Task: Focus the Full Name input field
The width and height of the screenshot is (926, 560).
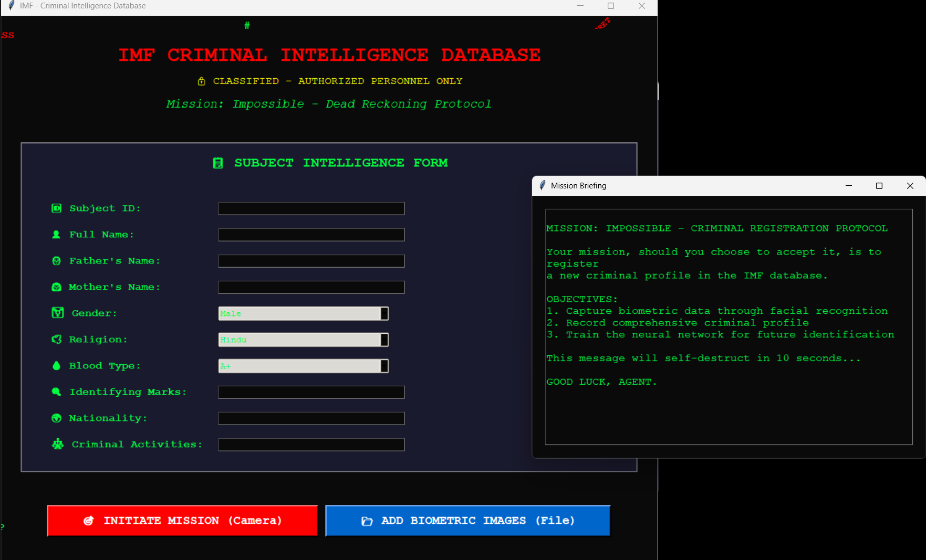Action: coord(311,235)
